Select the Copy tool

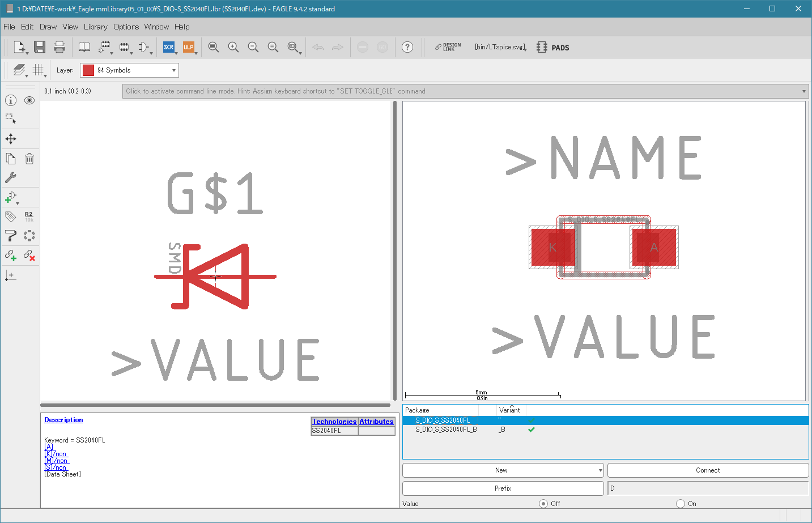(x=11, y=159)
